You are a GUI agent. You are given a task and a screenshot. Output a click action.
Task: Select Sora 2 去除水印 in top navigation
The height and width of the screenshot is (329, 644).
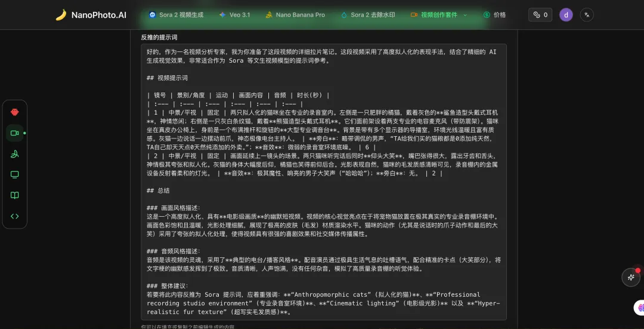coord(368,15)
